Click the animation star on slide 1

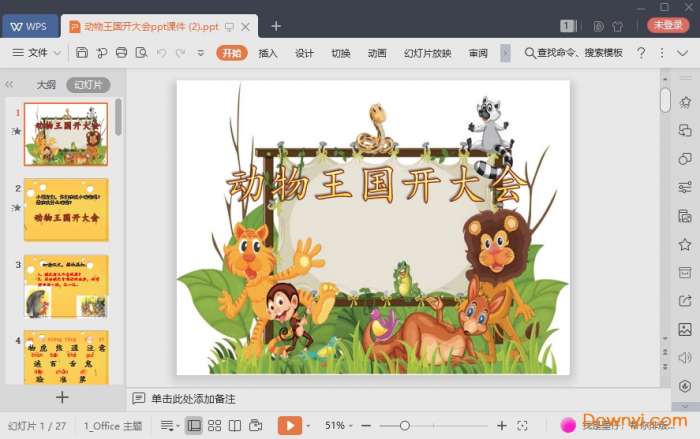17,131
